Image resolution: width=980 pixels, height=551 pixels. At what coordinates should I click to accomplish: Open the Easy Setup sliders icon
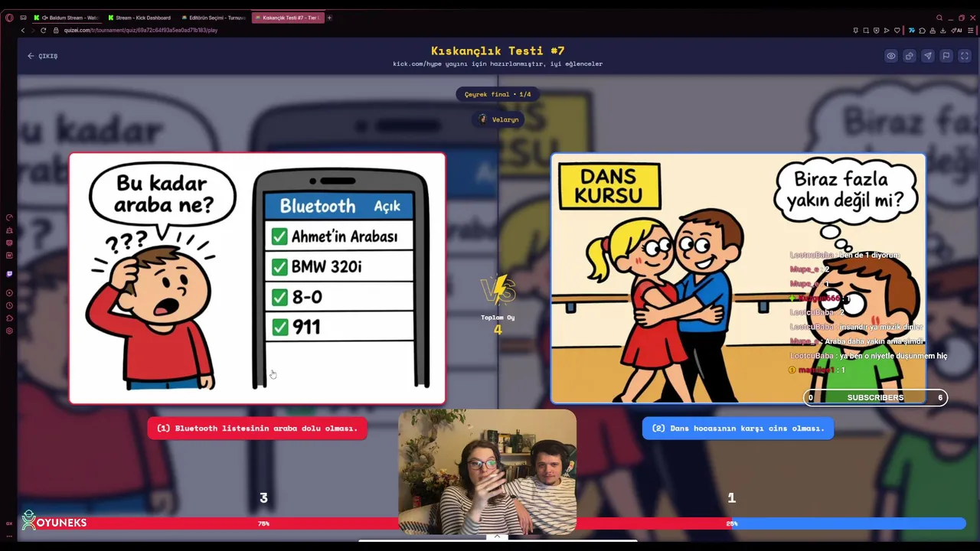click(x=970, y=31)
